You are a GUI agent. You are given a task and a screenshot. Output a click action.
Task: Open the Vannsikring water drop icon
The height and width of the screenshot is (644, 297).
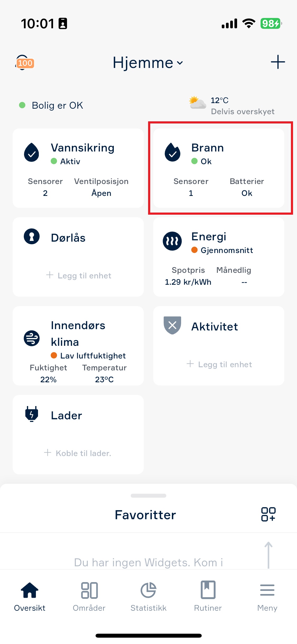click(32, 152)
